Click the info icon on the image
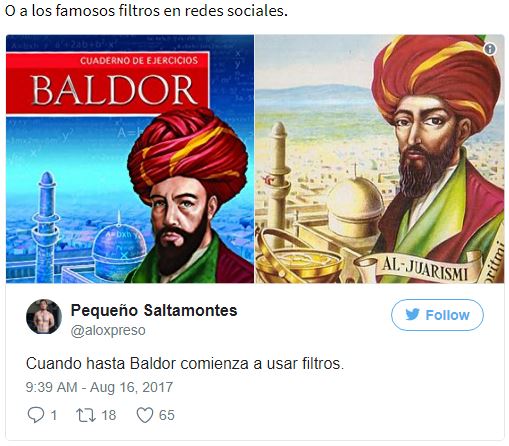 (x=490, y=49)
